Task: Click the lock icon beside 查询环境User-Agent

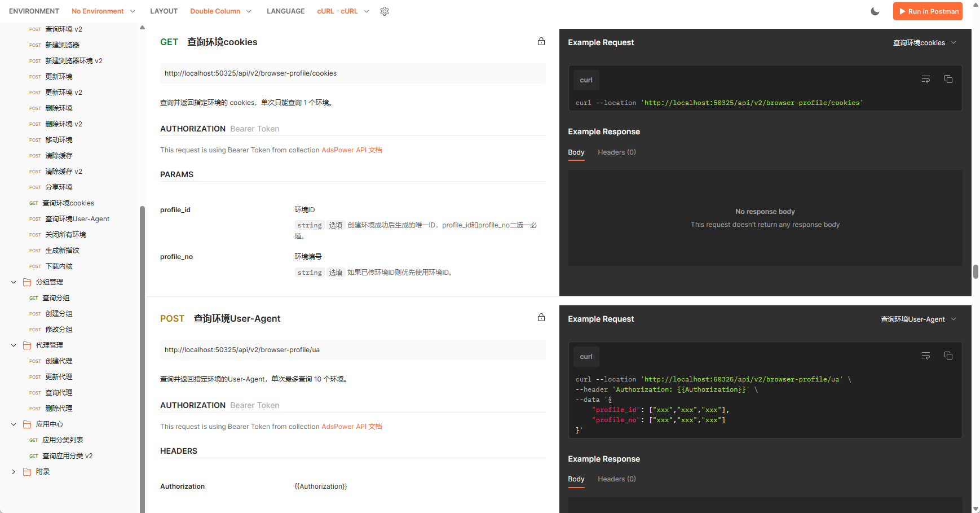Action: click(x=541, y=318)
